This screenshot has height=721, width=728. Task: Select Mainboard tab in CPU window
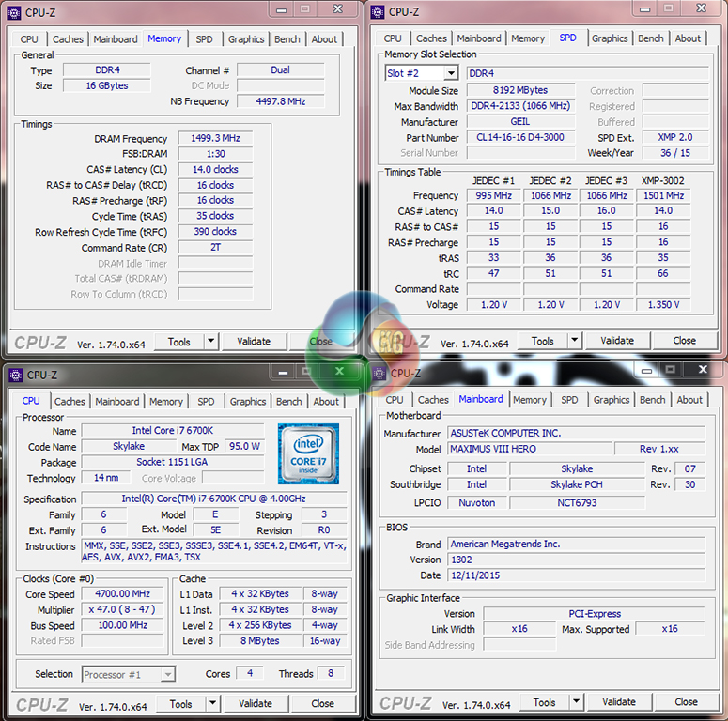tap(117, 401)
